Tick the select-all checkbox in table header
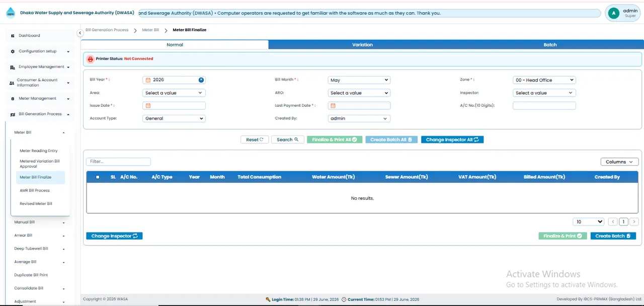The height and width of the screenshot is (306, 644). click(x=98, y=177)
